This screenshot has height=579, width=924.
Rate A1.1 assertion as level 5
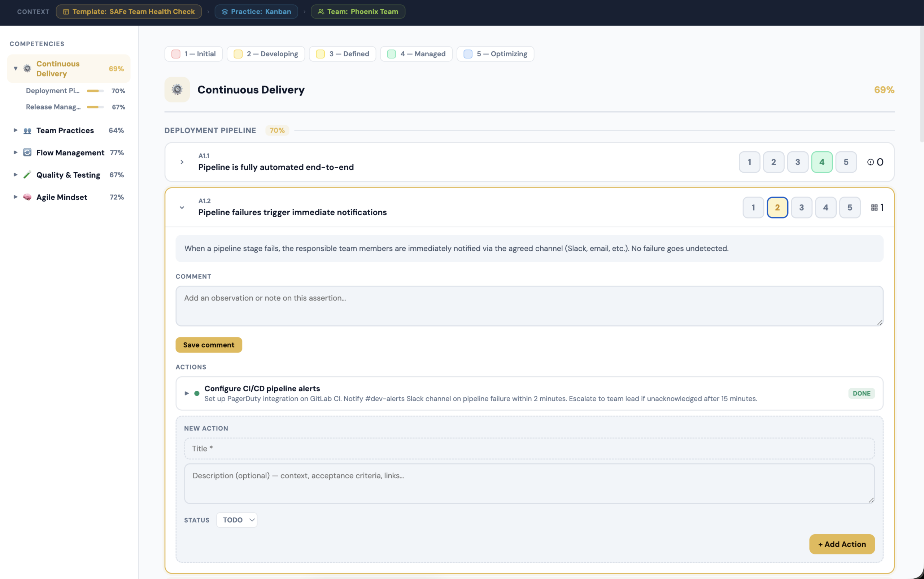(x=846, y=162)
